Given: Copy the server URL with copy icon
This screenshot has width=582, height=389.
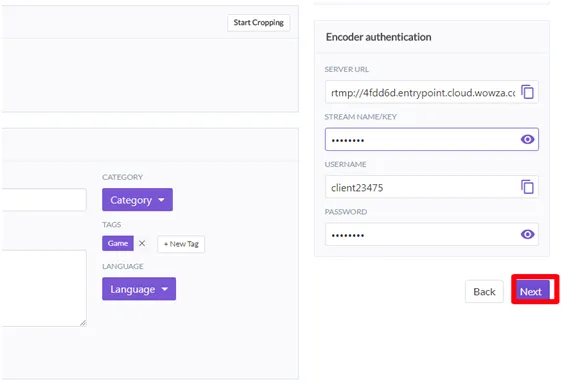Looking at the screenshot, I should (x=527, y=92).
